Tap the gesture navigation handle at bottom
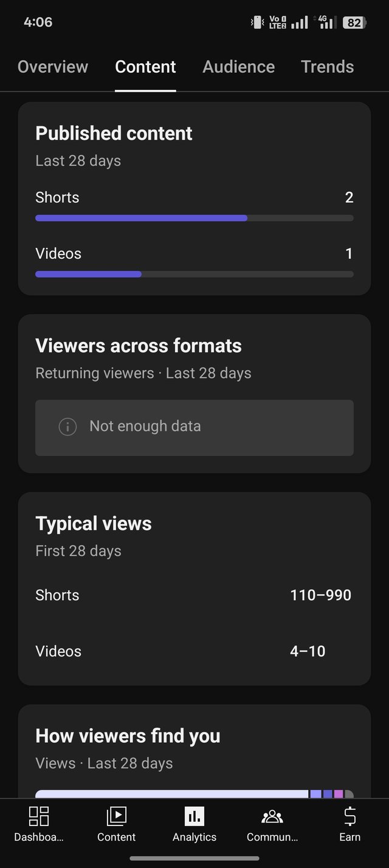Image resolution: width=389 pixels, height=868 pixels. pyautogui.click(x=194, y=858)
